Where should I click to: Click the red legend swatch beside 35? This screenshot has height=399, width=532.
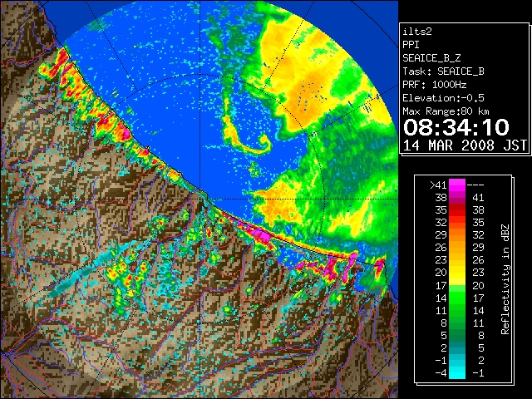pyautogui.click(x=457, y=209)
